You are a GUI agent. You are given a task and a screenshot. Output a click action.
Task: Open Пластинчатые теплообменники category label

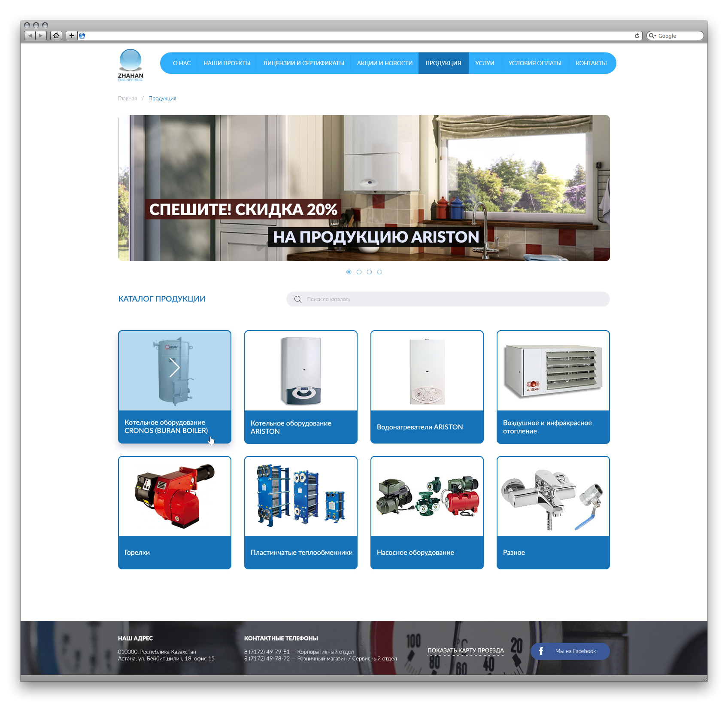pyautogui.click(x=301, y=553)
